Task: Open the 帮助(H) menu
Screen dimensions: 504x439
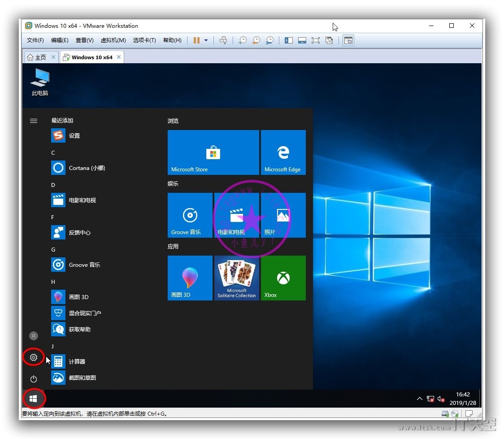Action: tap(172, 40)
